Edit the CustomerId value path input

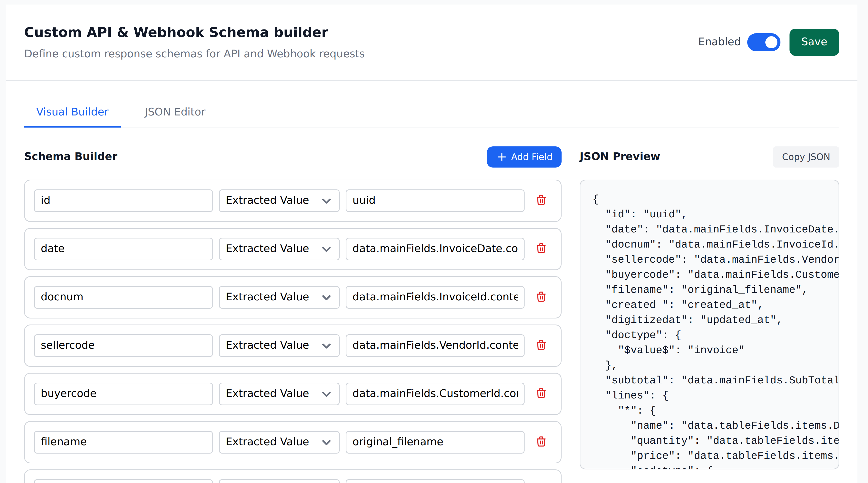tap(435, 394)
